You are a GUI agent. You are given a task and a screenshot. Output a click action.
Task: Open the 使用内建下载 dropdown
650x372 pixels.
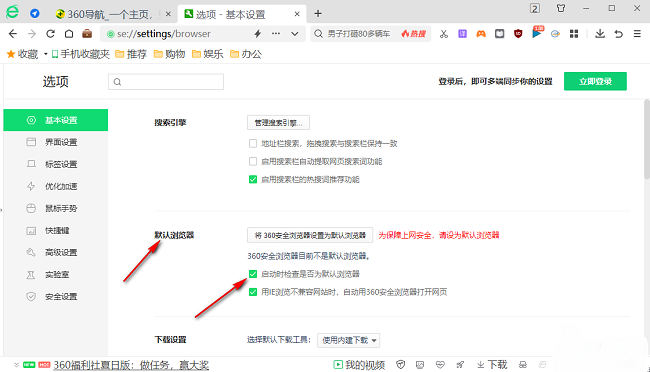pyautogui.click(x=349, y=340)
